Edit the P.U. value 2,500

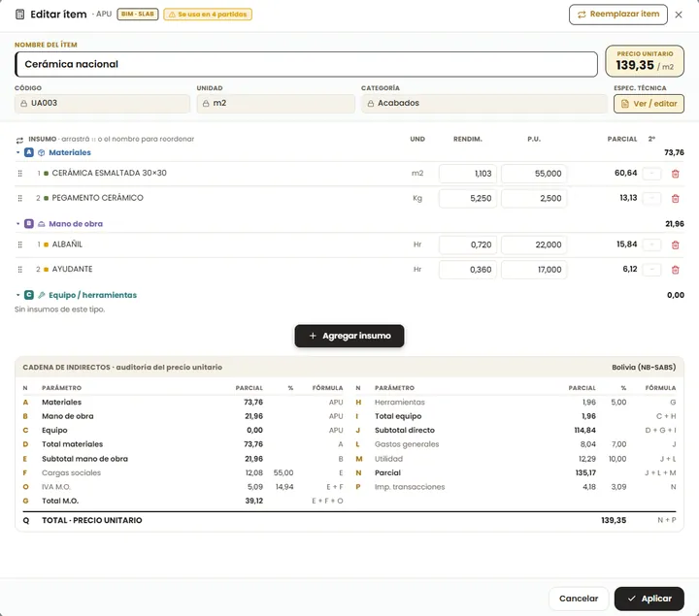pos(534,199)
